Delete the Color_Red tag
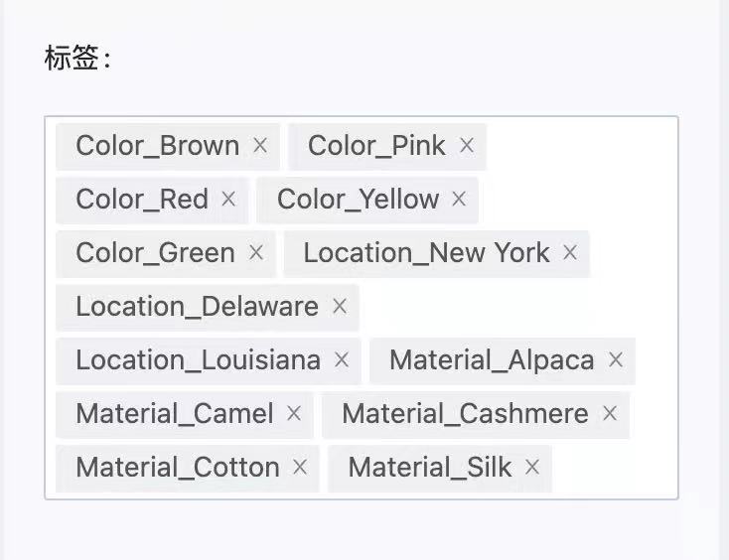 click(228, 200)
